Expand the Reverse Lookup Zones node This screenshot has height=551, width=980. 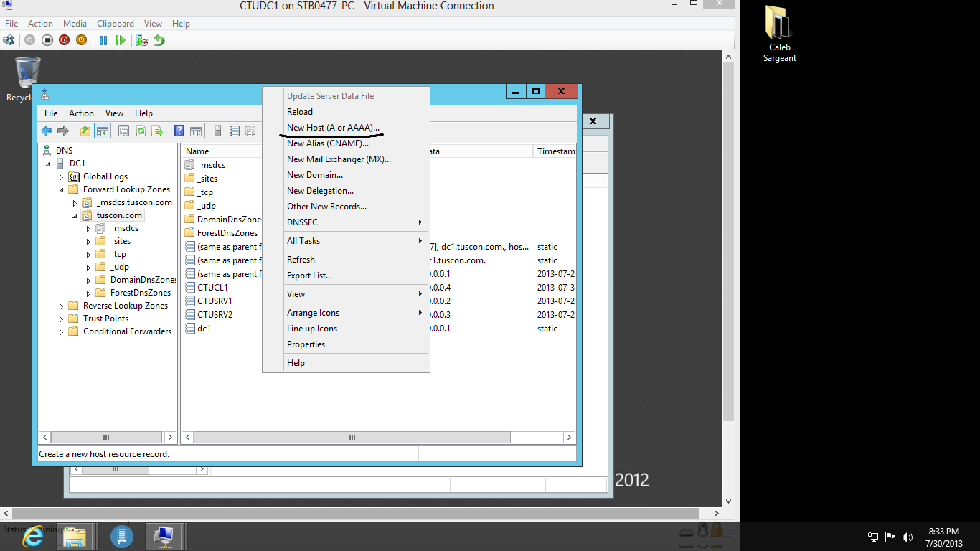coord(62,306)
